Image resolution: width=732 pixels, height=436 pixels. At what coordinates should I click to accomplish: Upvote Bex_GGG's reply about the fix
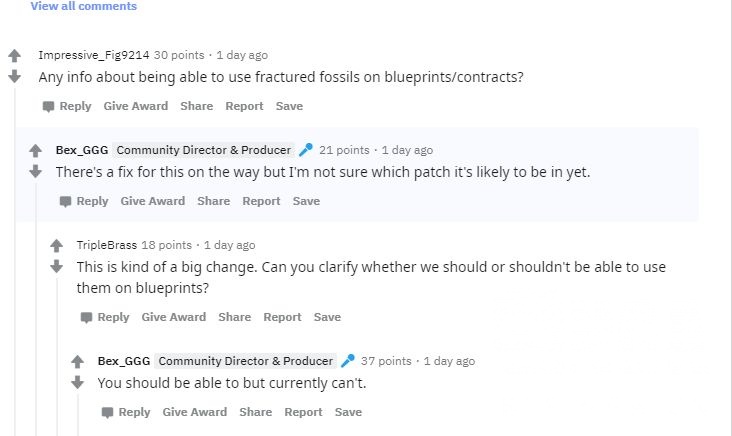point(35,151)
